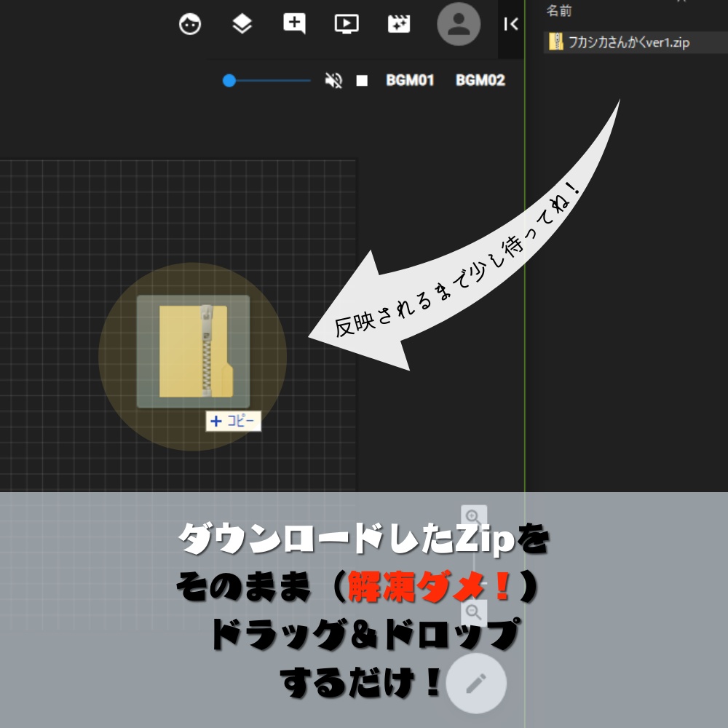This screenshot has height=728, width=728.
Task: Collapse the side panel arrow
Action: 511,24
